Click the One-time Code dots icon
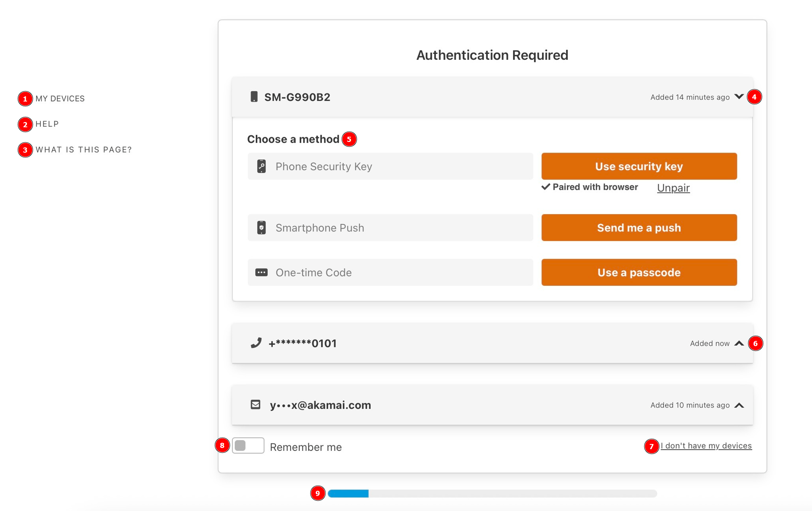Screen dimensions: 812x511 pos(261,272)
